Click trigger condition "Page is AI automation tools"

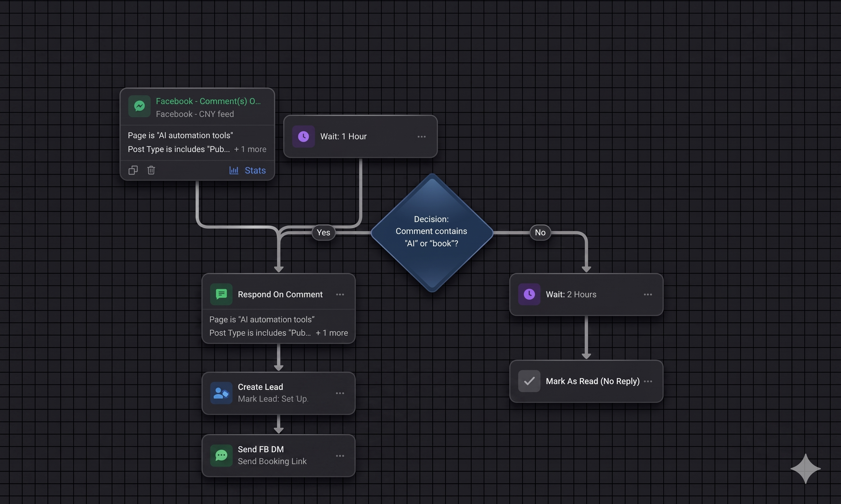tap(180, 135)
